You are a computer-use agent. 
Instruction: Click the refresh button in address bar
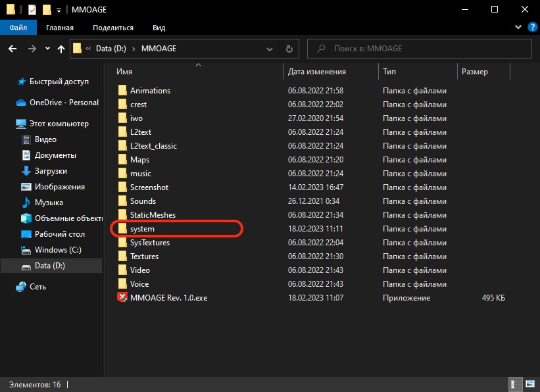point(289,49)
